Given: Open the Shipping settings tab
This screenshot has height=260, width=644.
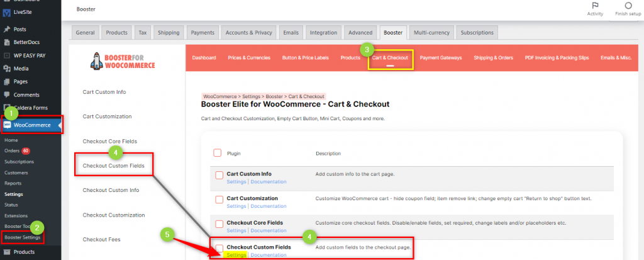Looking at the screenshot, I should [169, 33].
